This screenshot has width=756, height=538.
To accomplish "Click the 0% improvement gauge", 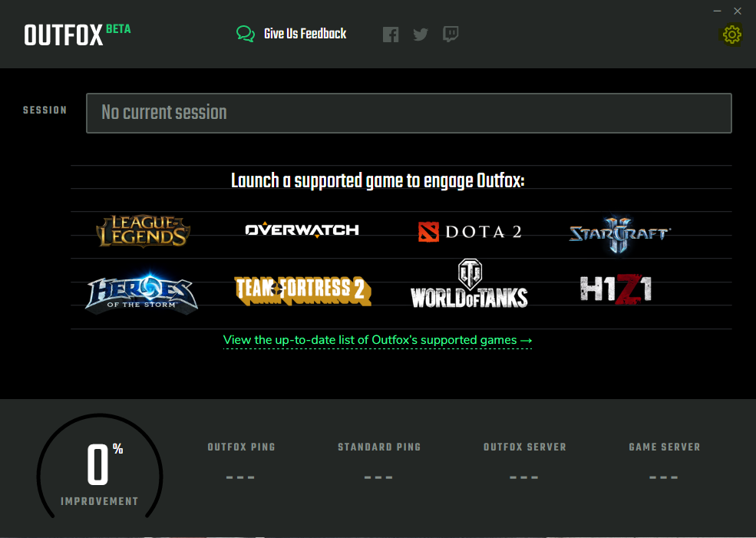I will coord(100,466).
